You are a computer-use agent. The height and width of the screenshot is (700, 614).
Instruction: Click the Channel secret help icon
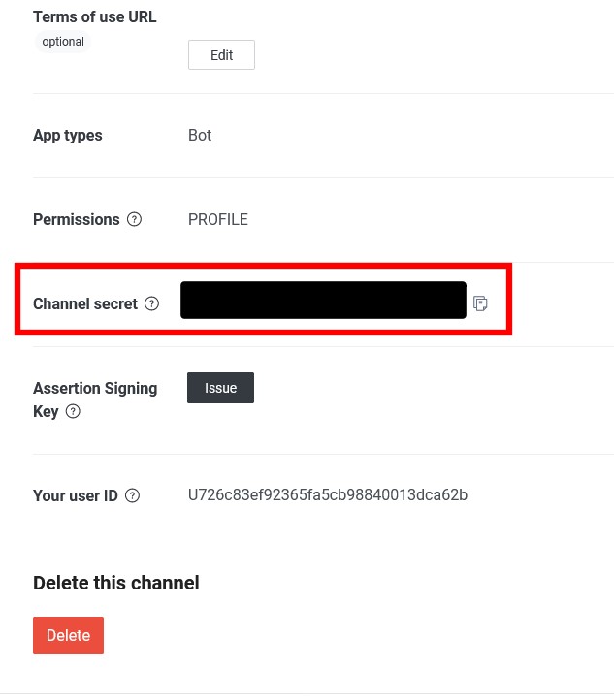point(152,303)
